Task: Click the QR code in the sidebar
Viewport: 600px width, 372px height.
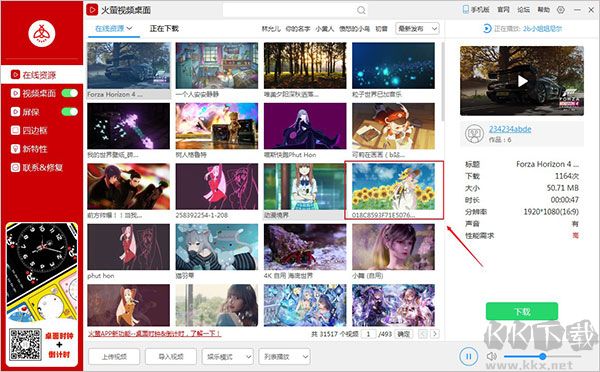Action: (25, 344)
